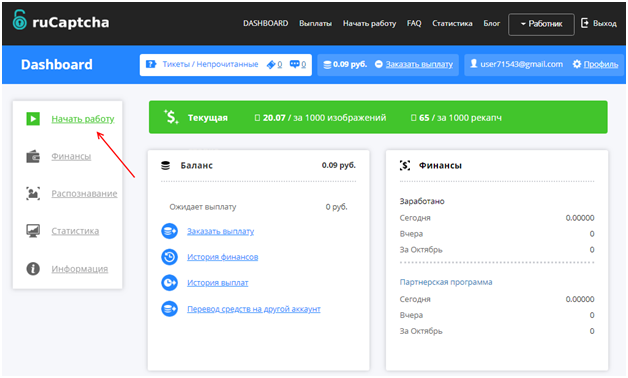Image resolution: width=628 pixels, height=378 pixels.
Task: Open История финансов link
Action: coord(223,257)
